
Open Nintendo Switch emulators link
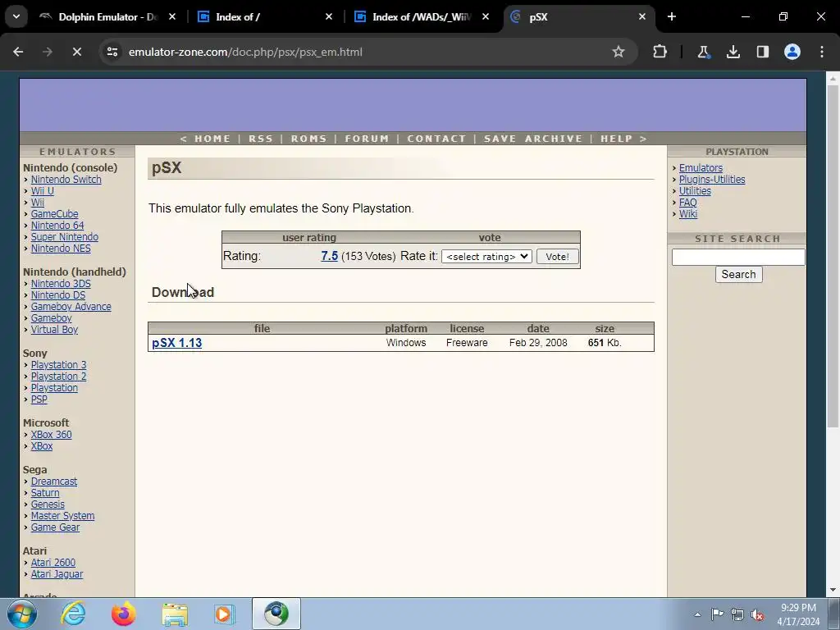[66, 180]
